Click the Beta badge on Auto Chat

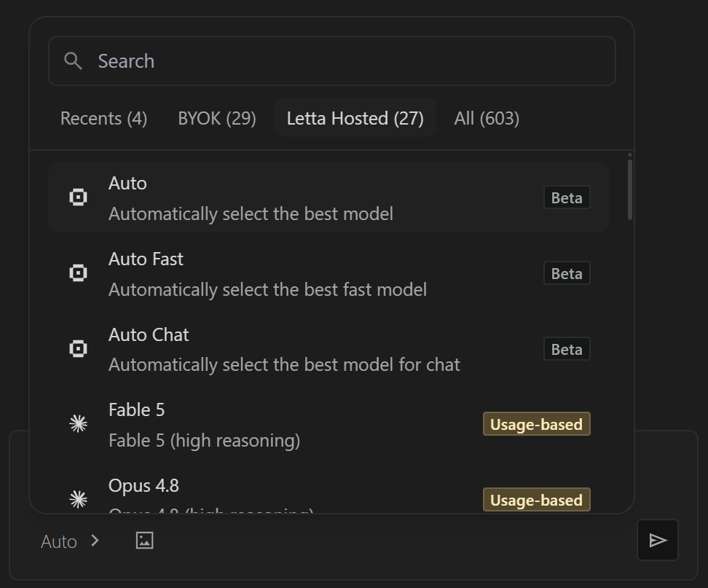567,349
